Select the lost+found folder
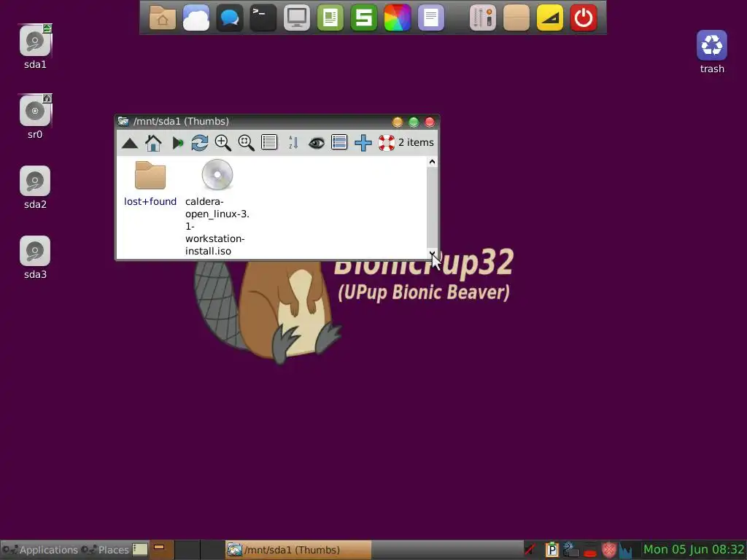This screenshot has height=560, width=747. 150,175
